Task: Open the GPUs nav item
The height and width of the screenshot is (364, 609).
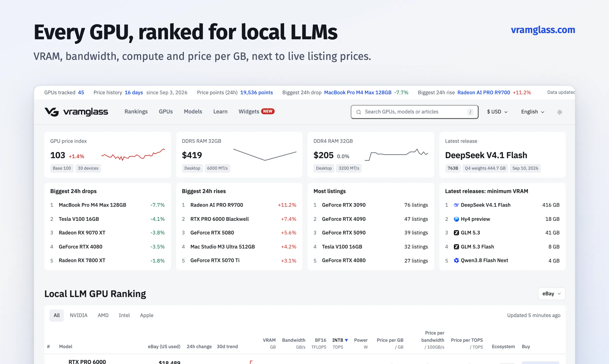Action: (166, 112)
